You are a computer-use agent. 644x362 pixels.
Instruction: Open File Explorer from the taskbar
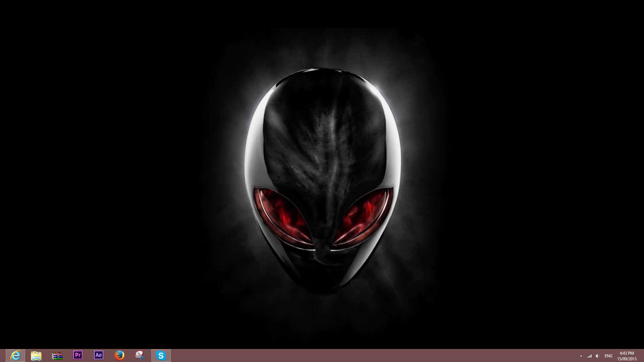pos(36,355)
